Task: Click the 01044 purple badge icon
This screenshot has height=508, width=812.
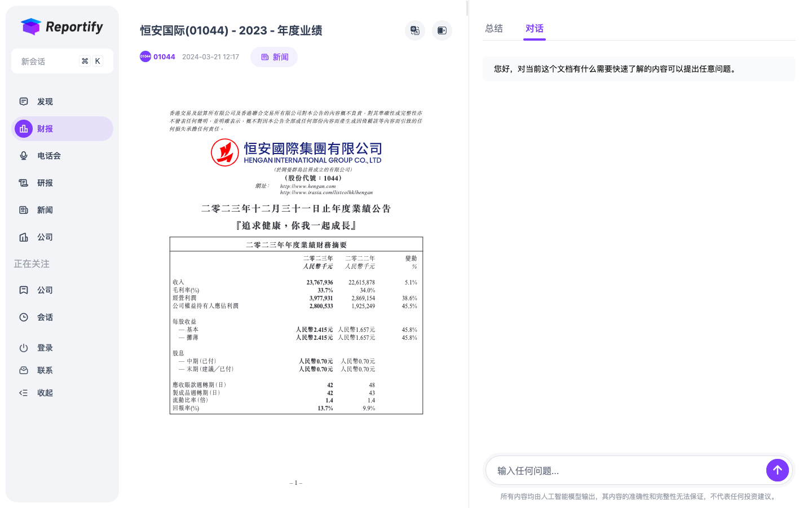Action: pyautogui.click(x=145, y=56)
